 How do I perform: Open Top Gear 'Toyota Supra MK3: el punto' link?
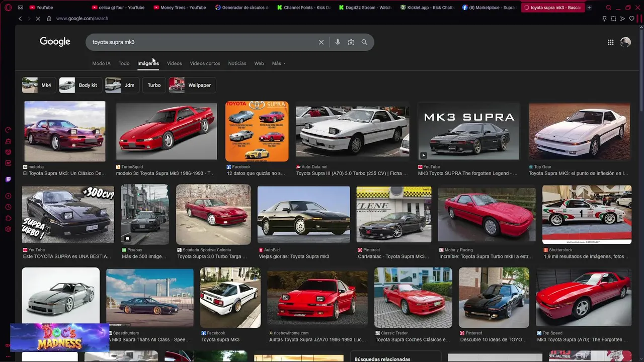[x=578, y=173]
